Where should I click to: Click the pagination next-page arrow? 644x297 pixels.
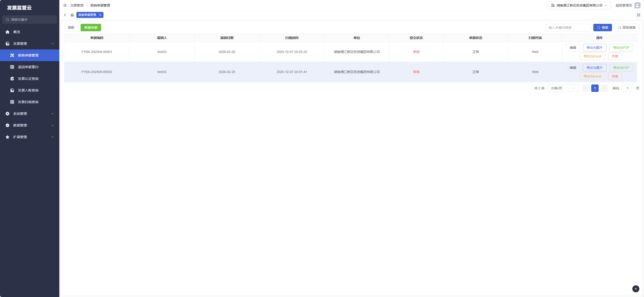point(604,88)
